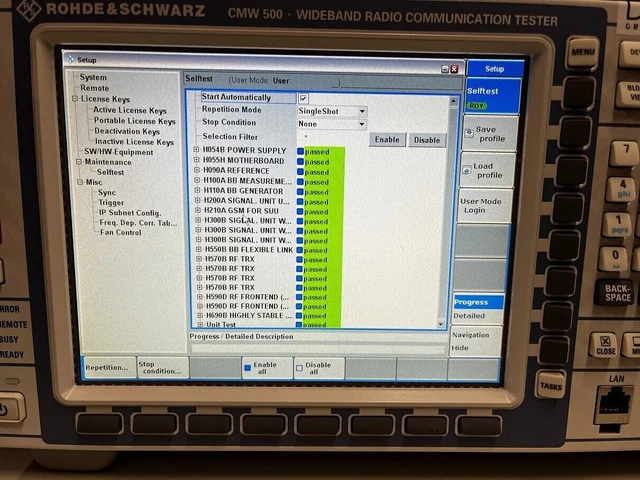Click the Disable all bottom softkey
This screenshot has height=480, width=640.
[x=319, y=368]
